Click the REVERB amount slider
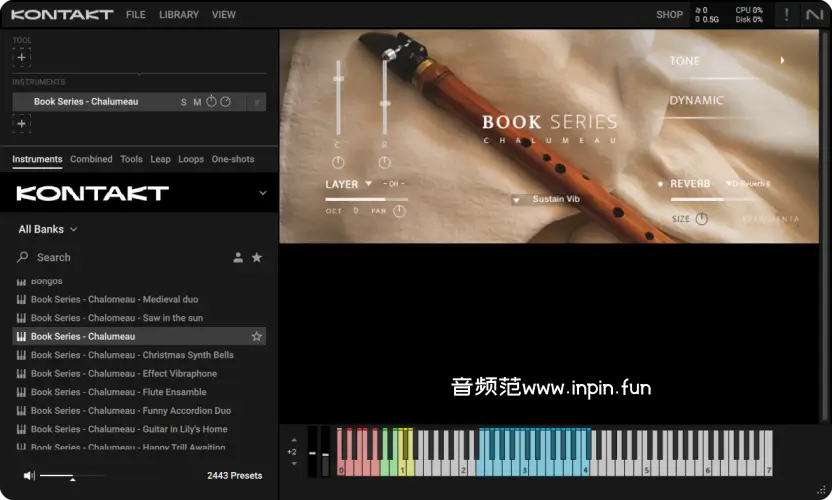This screenshot has height=500, width=832. point(711,200)
